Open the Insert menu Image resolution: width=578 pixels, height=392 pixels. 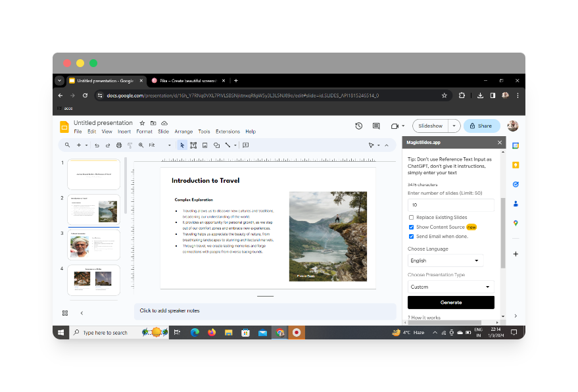click(124, 132)
